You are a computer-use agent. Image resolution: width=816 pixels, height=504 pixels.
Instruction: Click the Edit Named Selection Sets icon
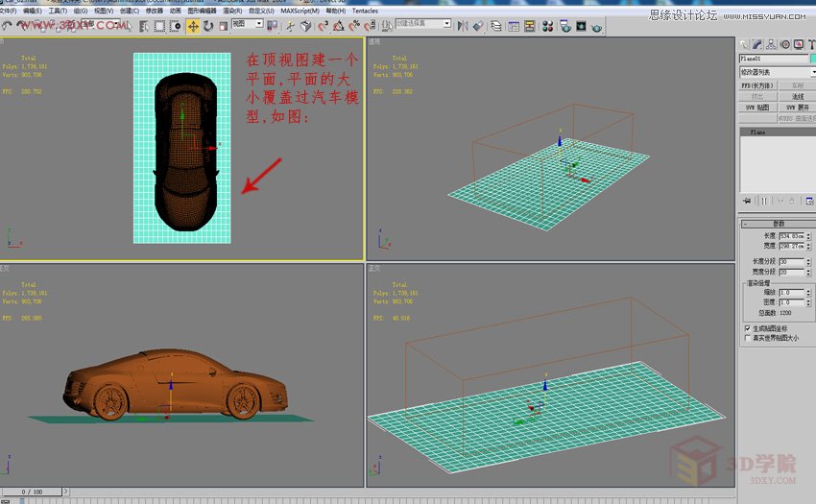pyautogui.click(x=387, y=26)
